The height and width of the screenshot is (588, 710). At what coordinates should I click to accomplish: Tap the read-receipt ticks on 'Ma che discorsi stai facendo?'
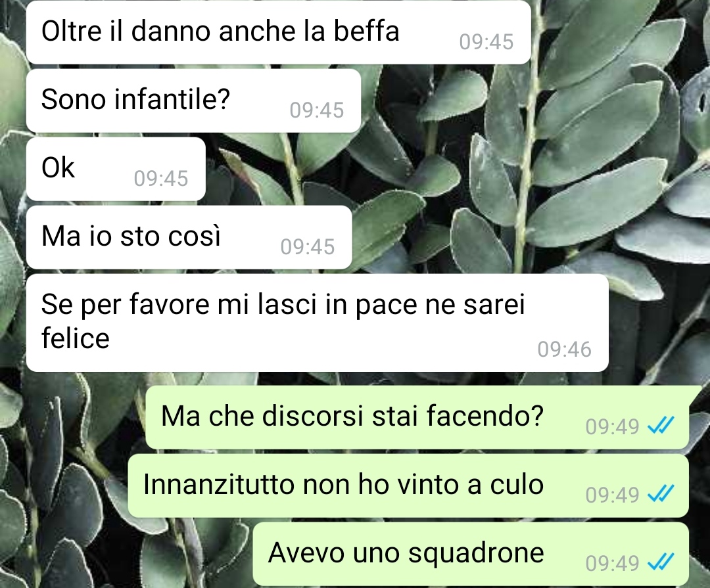(x=661, y=426)
